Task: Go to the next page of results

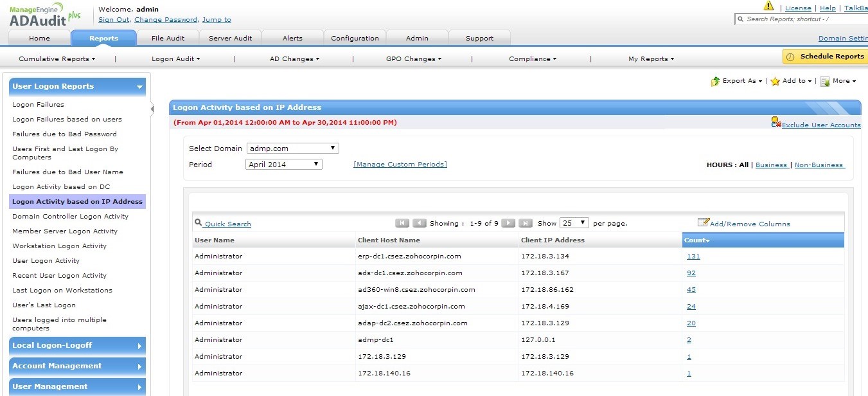Action: pos(508,222)
